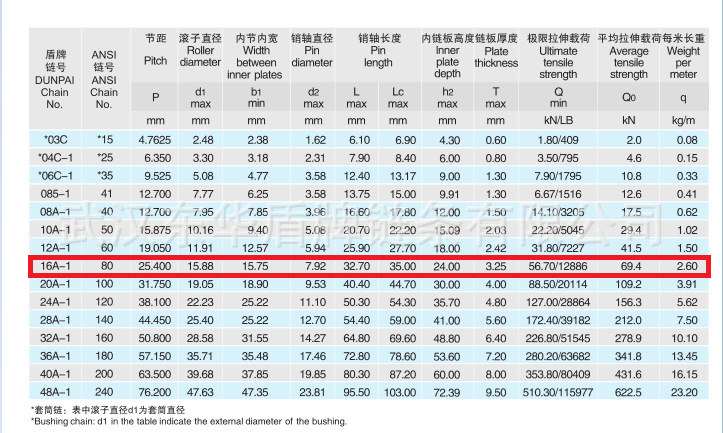Select the 'Width between inner plates' header
Image resolution: width=723 pixels, height=433 pixels.
point(256,62)
